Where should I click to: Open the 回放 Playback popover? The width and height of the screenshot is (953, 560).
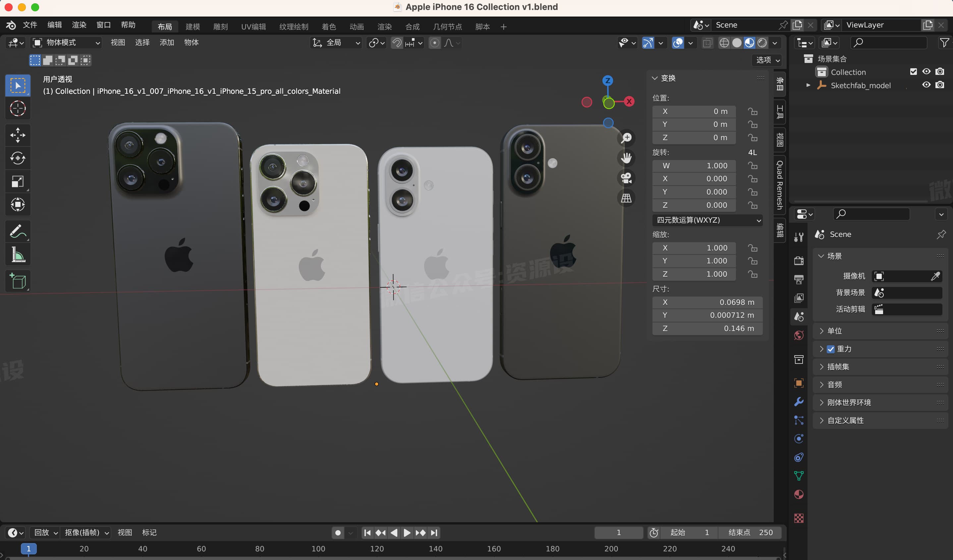tap(46, 532)
